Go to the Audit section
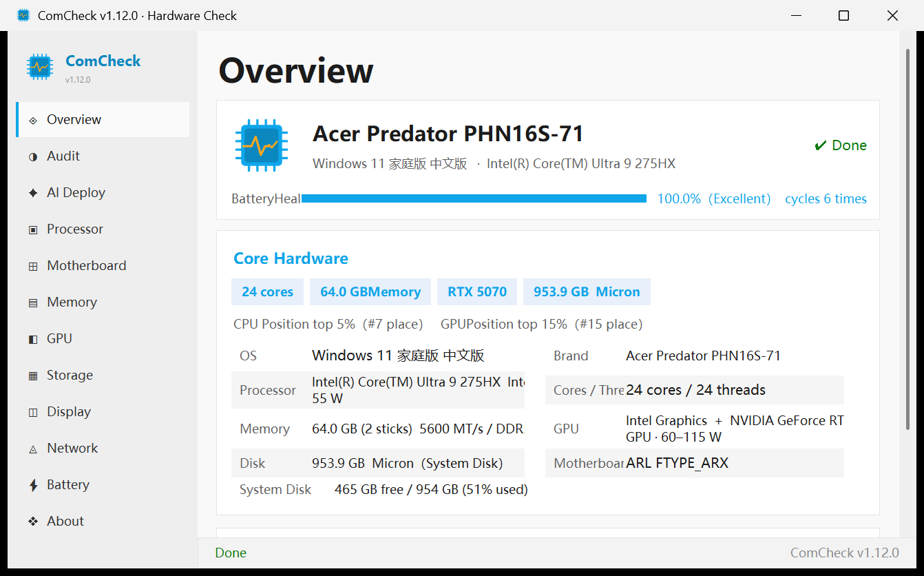This screenshot has width=924, height=576. pyautogui.click(x=103, y=156)
